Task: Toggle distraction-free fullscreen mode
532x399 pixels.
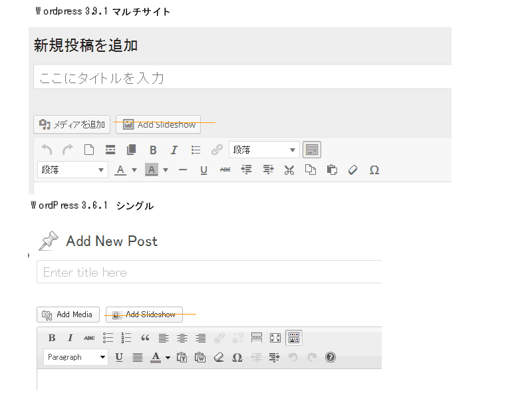Action: 275,338
